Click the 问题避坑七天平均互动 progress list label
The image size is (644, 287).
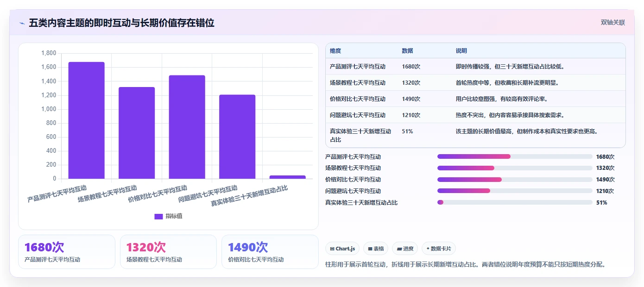[353, 191]
